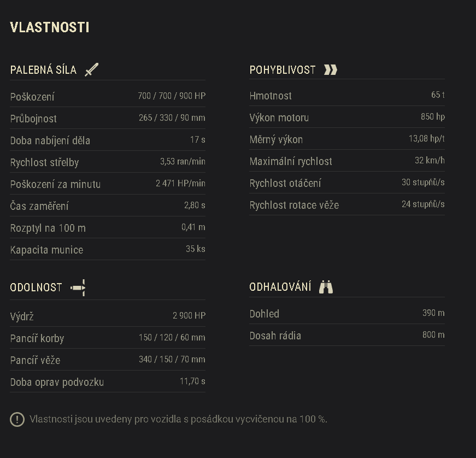Toggle the POHYBLIVOST section header
This screenshot has height=458, width=476.
click(283, 69)
